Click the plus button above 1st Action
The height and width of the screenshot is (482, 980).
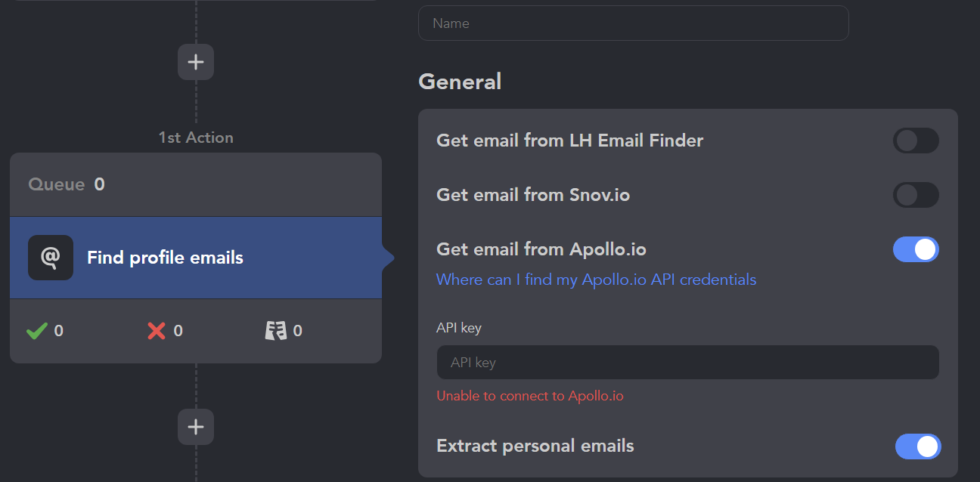[x=196, y=62]
